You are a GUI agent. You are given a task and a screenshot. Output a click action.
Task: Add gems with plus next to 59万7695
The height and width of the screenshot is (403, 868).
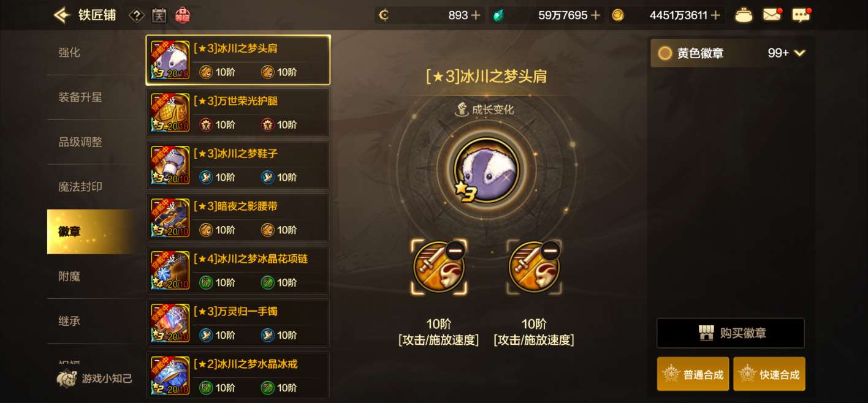pyautogui.click(x=595, y=15)
